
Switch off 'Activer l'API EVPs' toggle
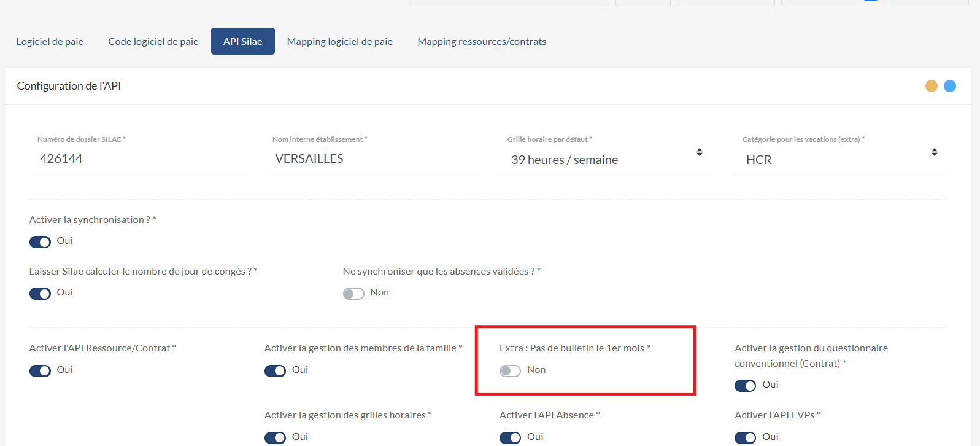pos(745,437)
